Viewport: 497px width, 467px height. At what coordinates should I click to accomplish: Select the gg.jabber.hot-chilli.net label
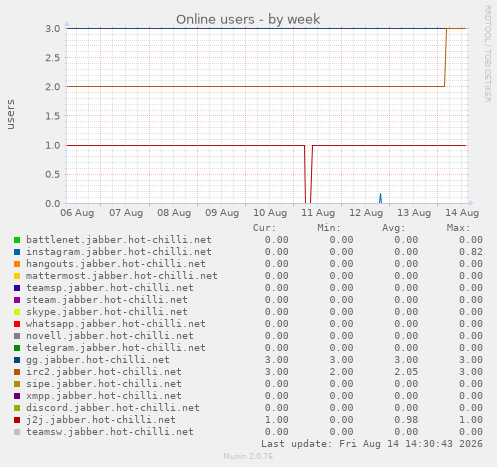click(98, 360)
